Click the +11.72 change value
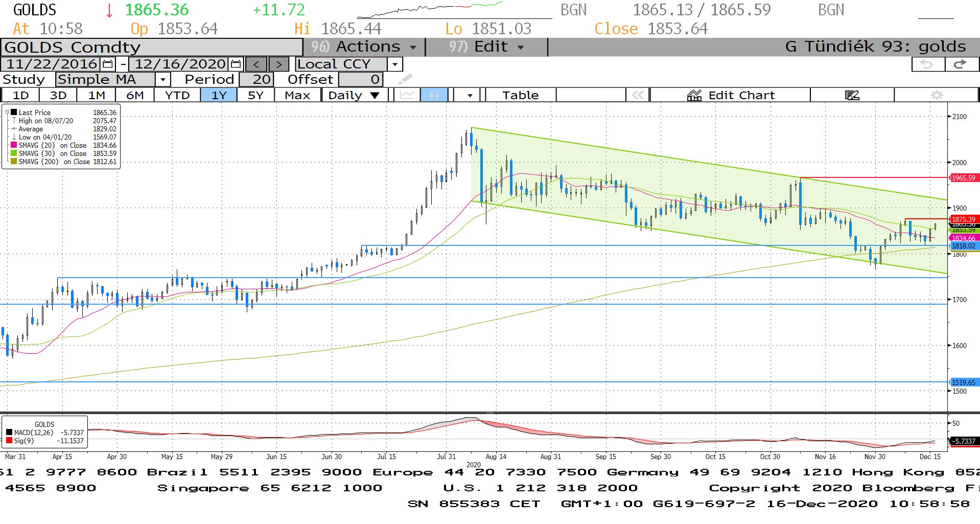This screenshot has height=524, width=980. pyautogui.click(x=278, y=10)
